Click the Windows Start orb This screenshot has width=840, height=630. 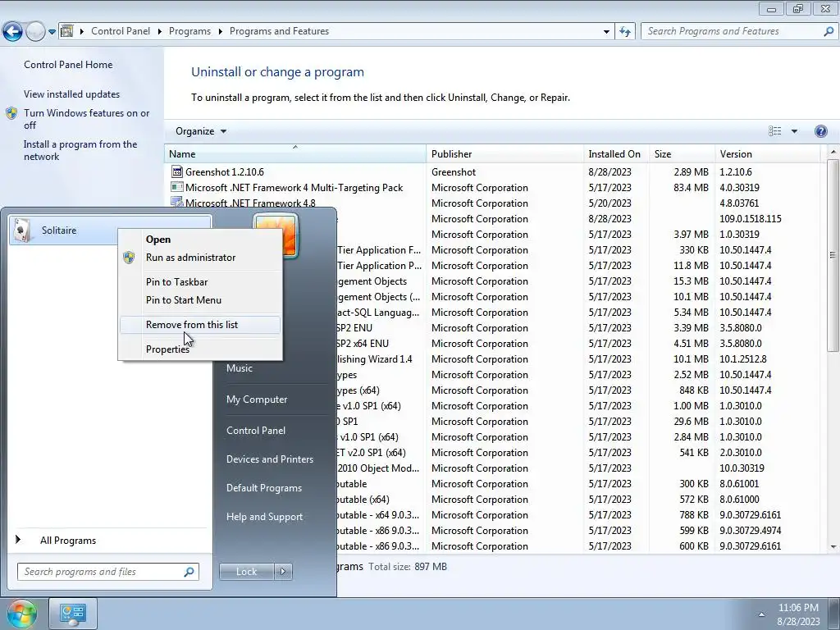click(21, 614)
